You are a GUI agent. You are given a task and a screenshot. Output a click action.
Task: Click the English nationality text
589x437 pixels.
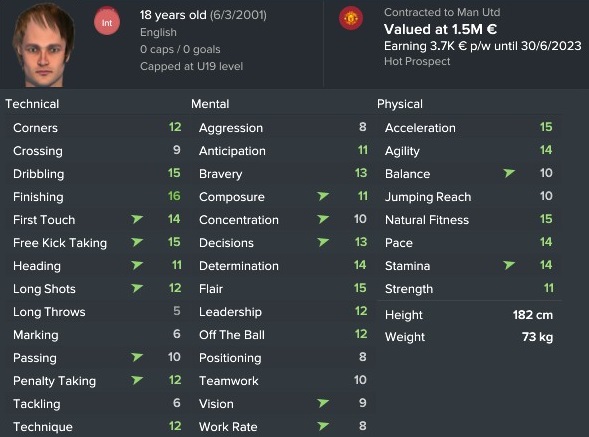click(158, 32)
